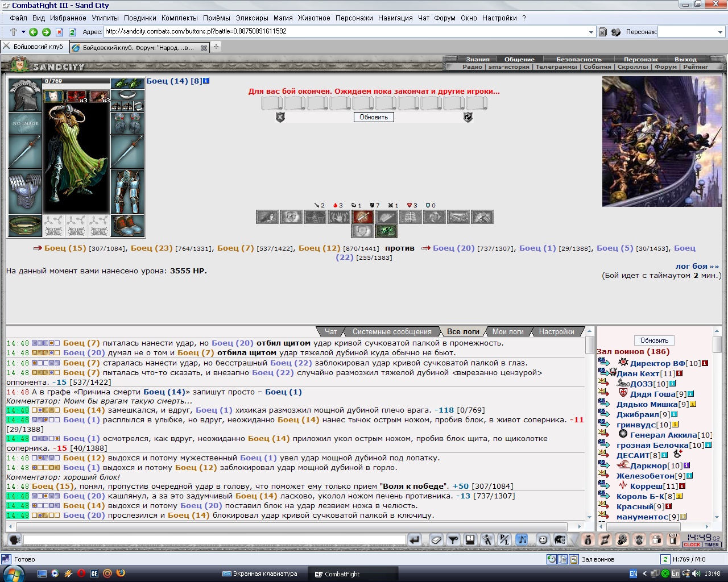The height and width of the screenshot is (582, 728).
Task: Click the Боец (20) name in opponent team list
Action: [453, 248]
